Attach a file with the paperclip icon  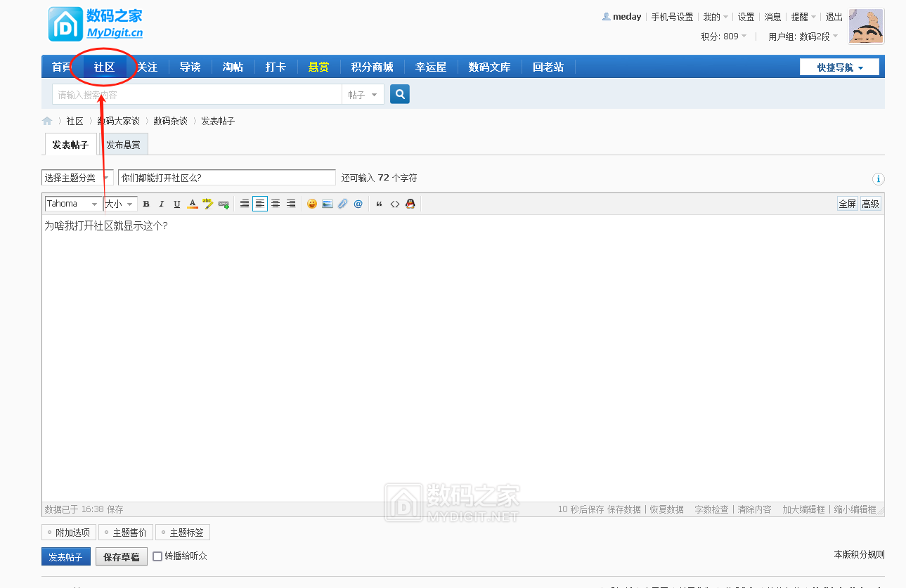343,204
